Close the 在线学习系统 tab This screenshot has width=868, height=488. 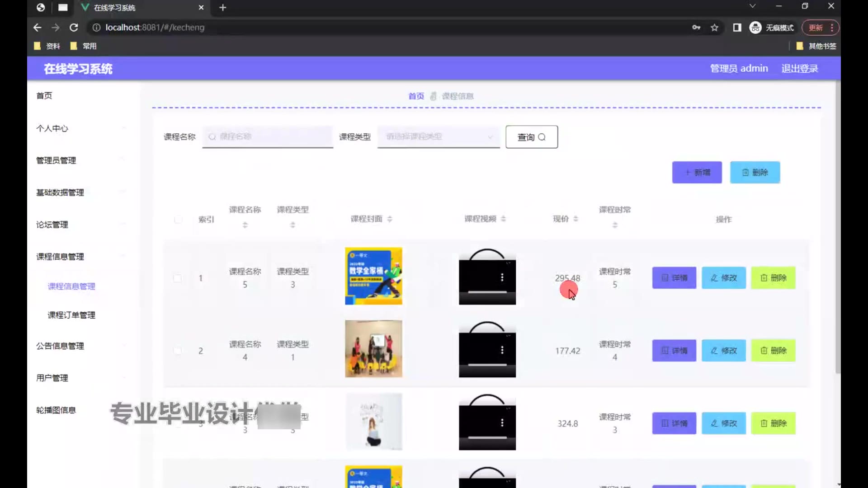coord(201,8)
